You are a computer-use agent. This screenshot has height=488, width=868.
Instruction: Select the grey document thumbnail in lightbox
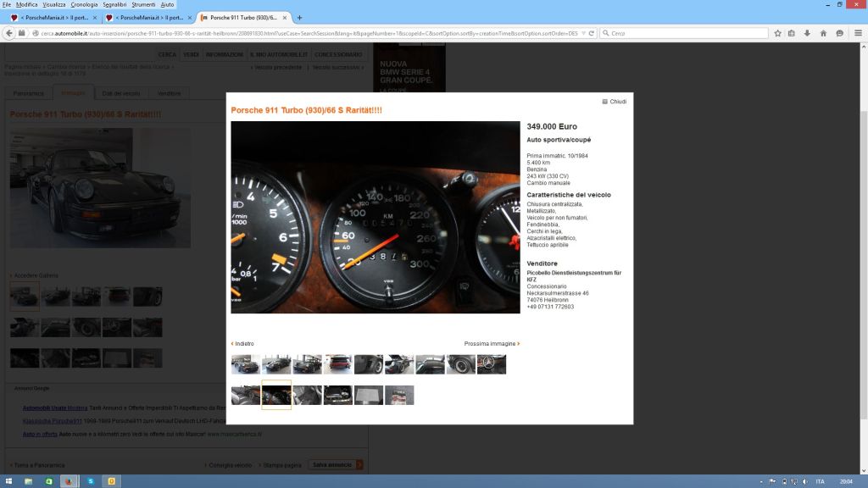click(369, 395)
